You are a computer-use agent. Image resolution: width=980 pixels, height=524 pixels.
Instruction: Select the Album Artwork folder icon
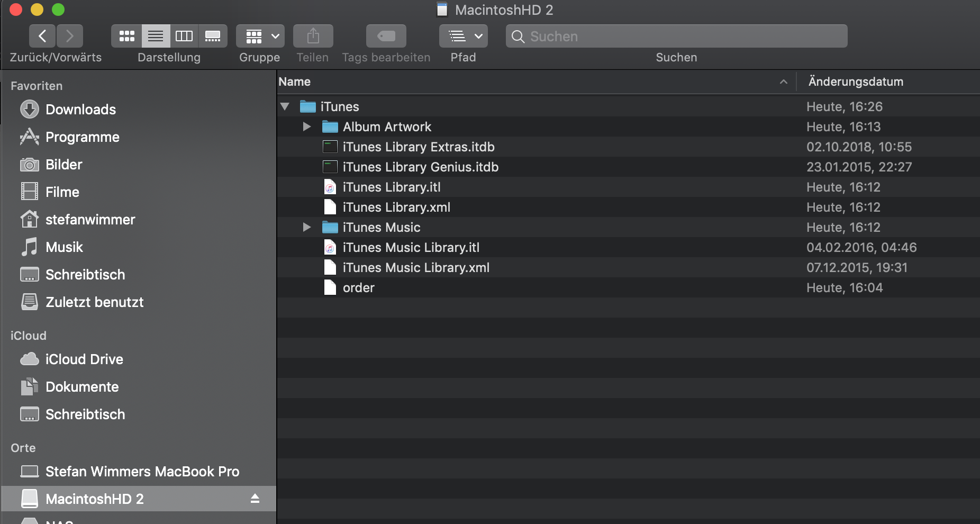pos(330,127)
